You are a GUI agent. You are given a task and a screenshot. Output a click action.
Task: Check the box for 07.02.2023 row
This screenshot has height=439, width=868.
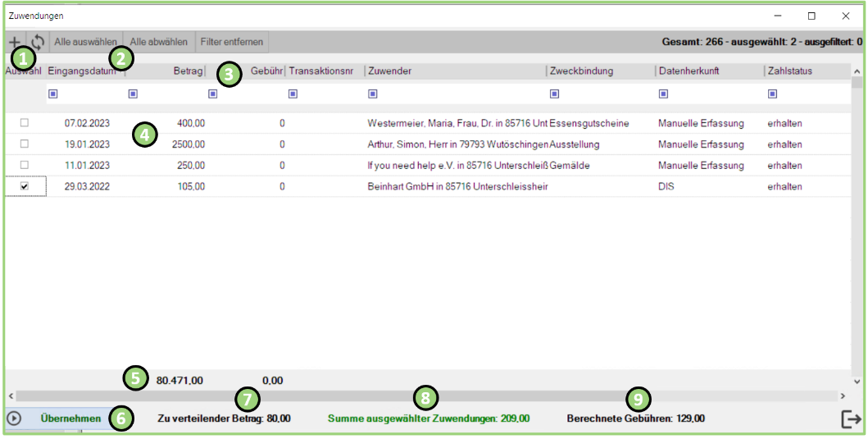[25, 123]
